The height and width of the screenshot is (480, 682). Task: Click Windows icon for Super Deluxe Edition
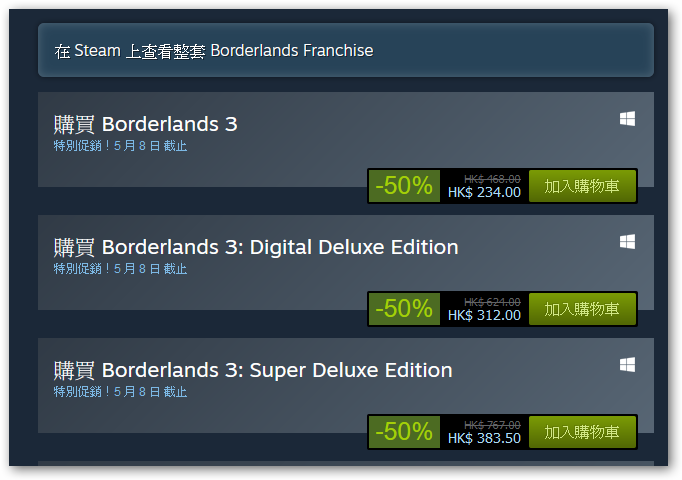click(627, 365)
